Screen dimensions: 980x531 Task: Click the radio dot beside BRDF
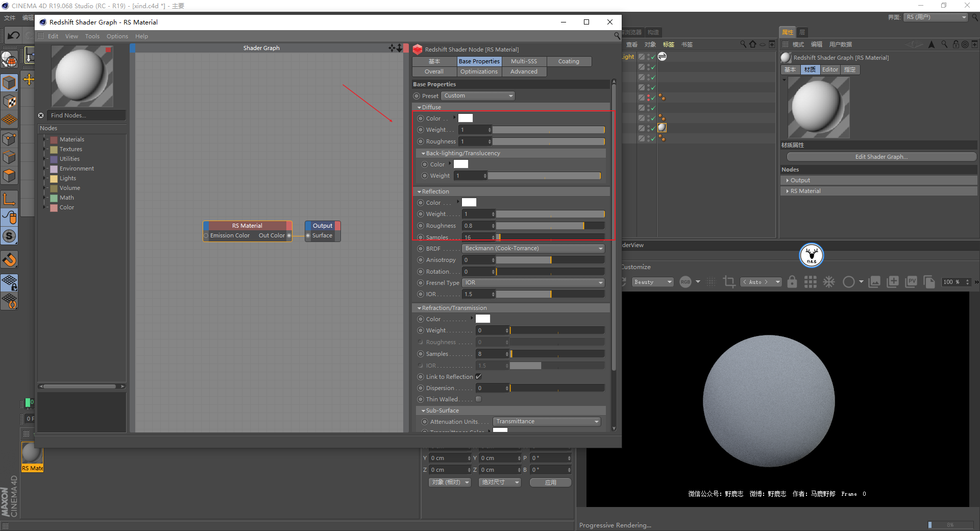tap(421, 249)
